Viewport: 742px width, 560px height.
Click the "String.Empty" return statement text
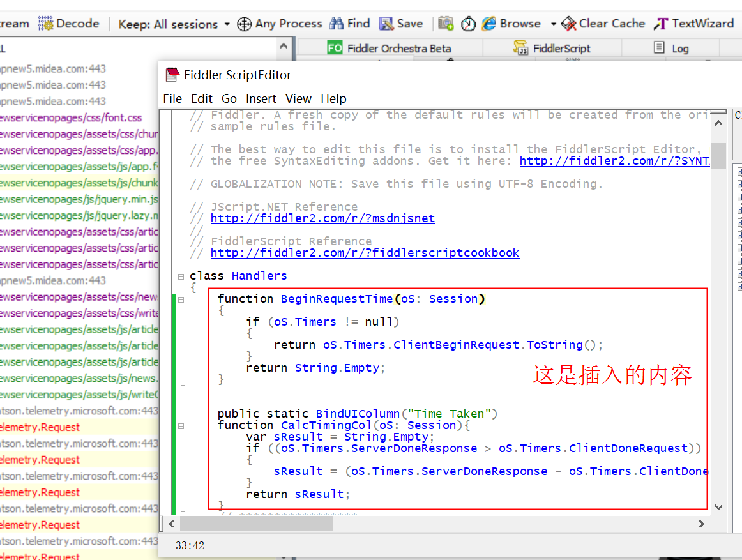315,368
